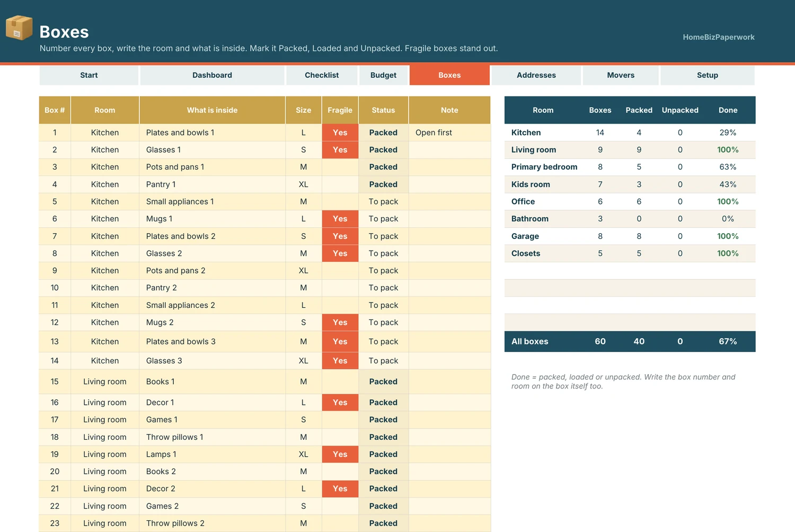Select the 'Kids room' summary row label

531,184
